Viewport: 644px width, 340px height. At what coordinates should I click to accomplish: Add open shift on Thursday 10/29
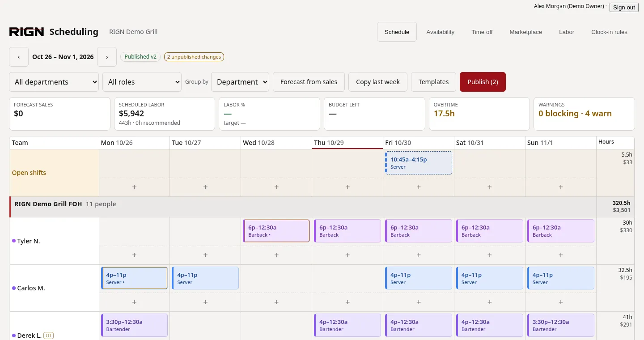347,187
